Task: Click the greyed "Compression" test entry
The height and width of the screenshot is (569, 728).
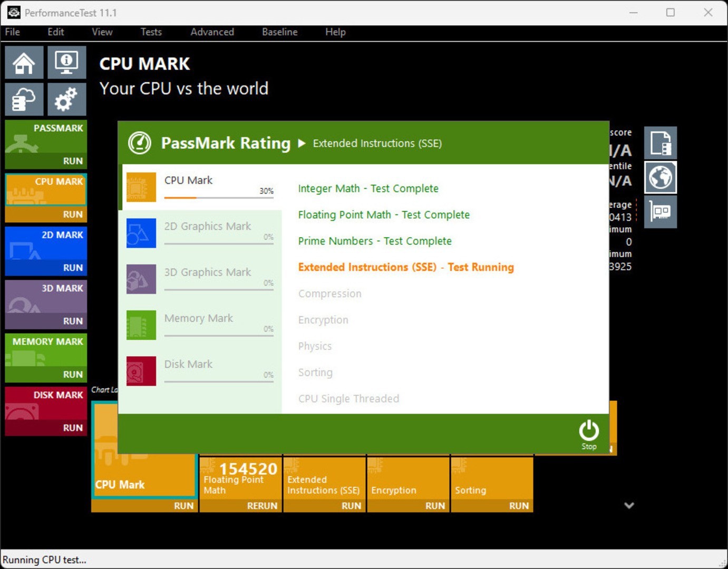Action: click(x=330, y=294)
